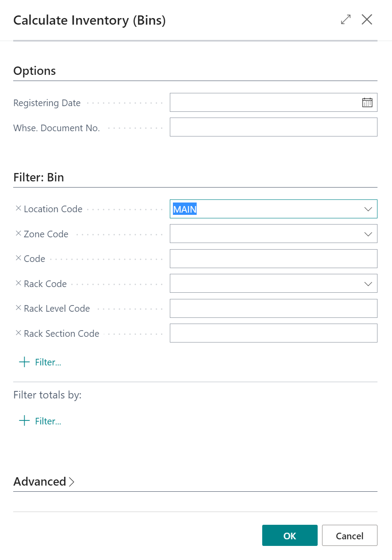Viewport: 392px width, 560px height.
Task: Remove the Code filter row
Action: (18, 258)
